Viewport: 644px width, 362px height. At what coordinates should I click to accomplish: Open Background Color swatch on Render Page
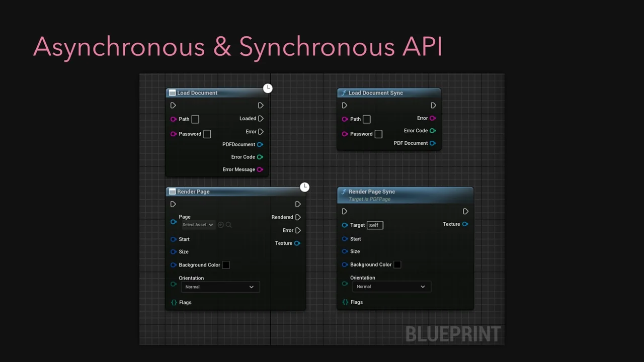pyautogui.click(x=226, y=265)
